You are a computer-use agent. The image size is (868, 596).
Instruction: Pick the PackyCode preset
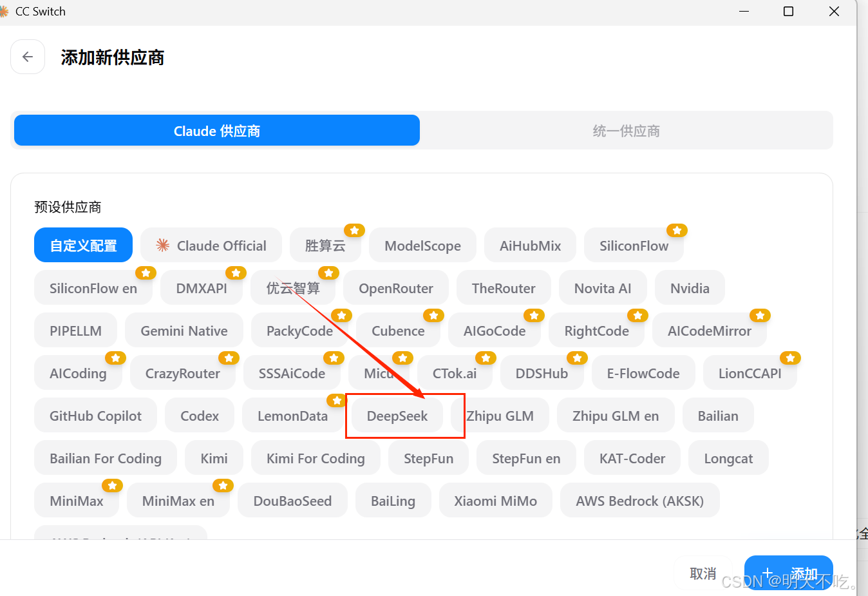click(x=299, y=331)
